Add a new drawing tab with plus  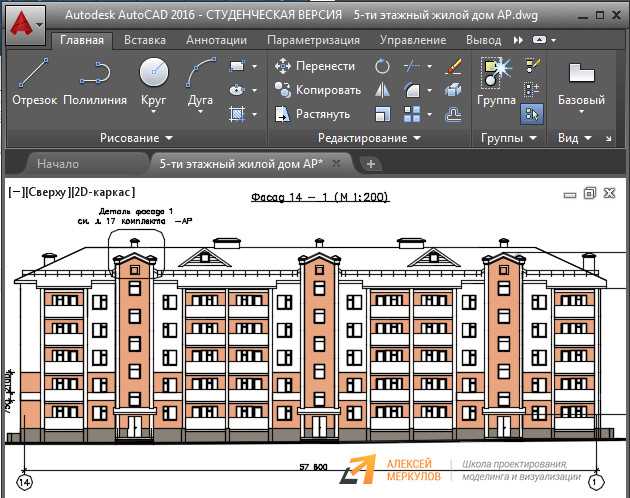(371, 164)
